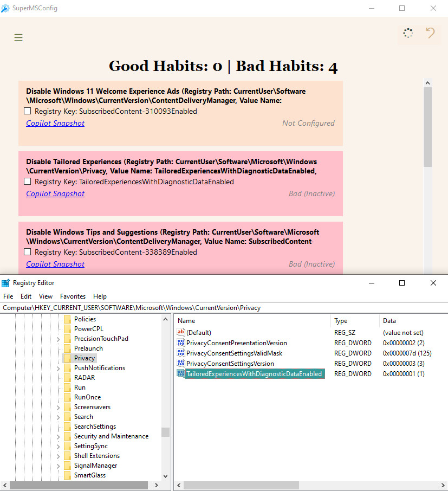
Task: Open the SuperMSConfig hamburger menu
Action: 18,37
